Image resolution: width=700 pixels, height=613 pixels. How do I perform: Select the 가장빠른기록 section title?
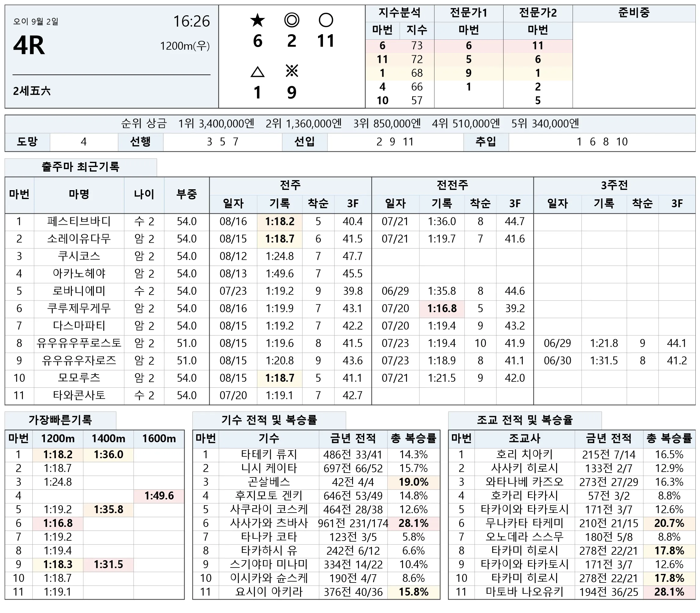tap(60, 420)
